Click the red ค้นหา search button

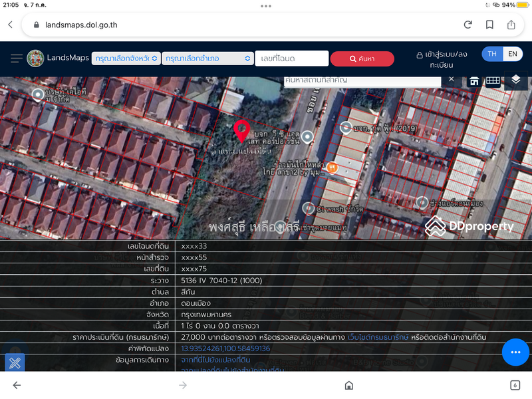[362, 59]
